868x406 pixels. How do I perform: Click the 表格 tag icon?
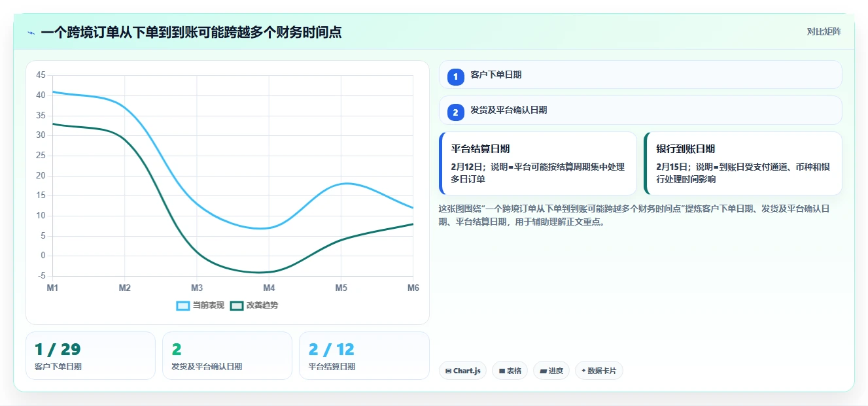pyautogui.click(x=502, y=371)
